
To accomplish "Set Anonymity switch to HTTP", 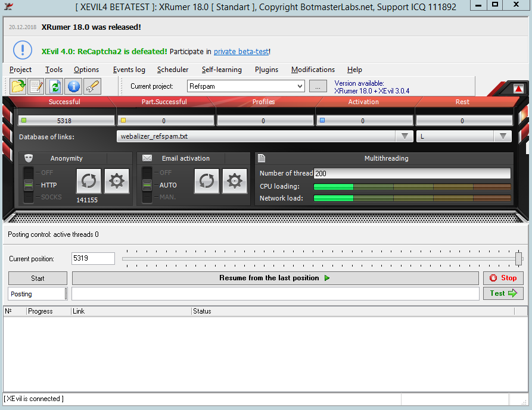I will [x=49, y=185].
